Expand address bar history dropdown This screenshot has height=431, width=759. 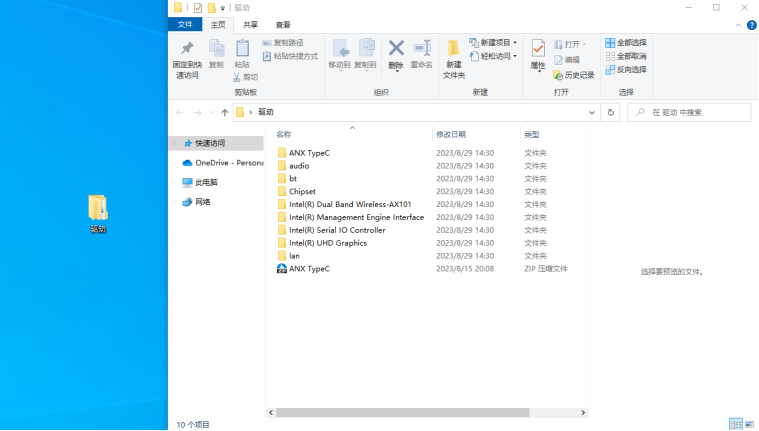(592, 112)
